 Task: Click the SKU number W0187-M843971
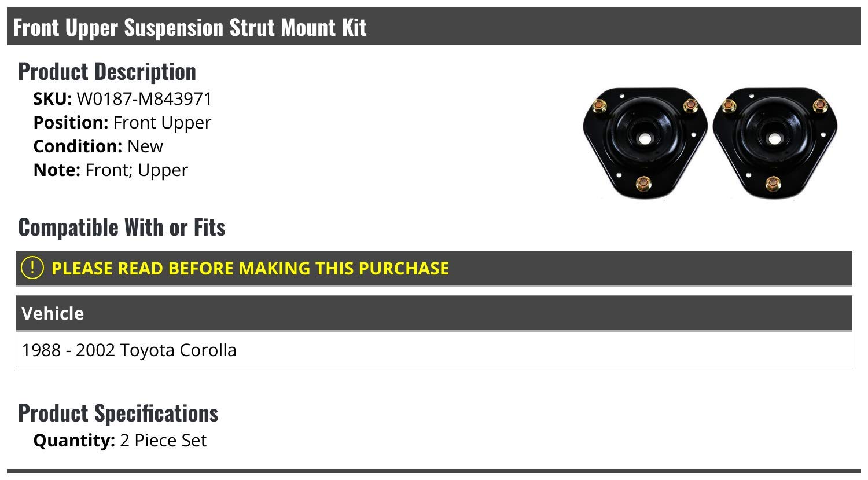coord(145,99)
